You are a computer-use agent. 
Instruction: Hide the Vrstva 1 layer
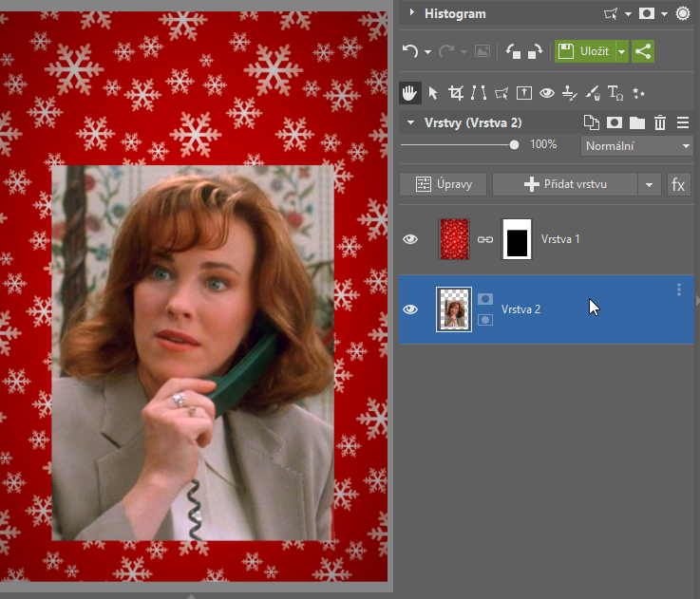click(410, 239)
